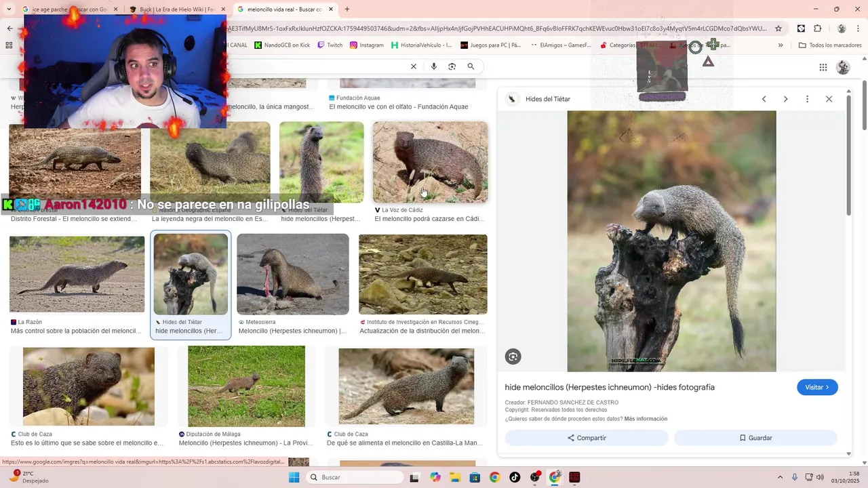The width and height of the screenshot is (868, 488).
Task: Click the Guardar button
Action: tap(755, 438)
